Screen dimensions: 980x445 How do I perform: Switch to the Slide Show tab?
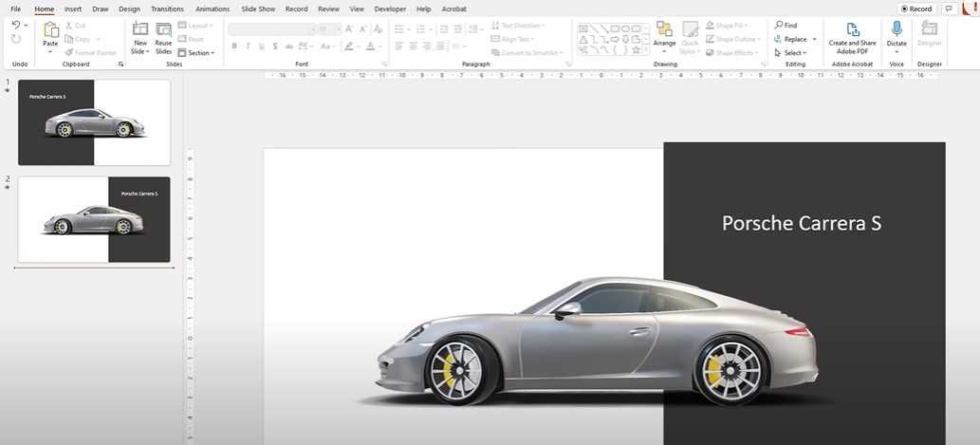click(258, 9)
